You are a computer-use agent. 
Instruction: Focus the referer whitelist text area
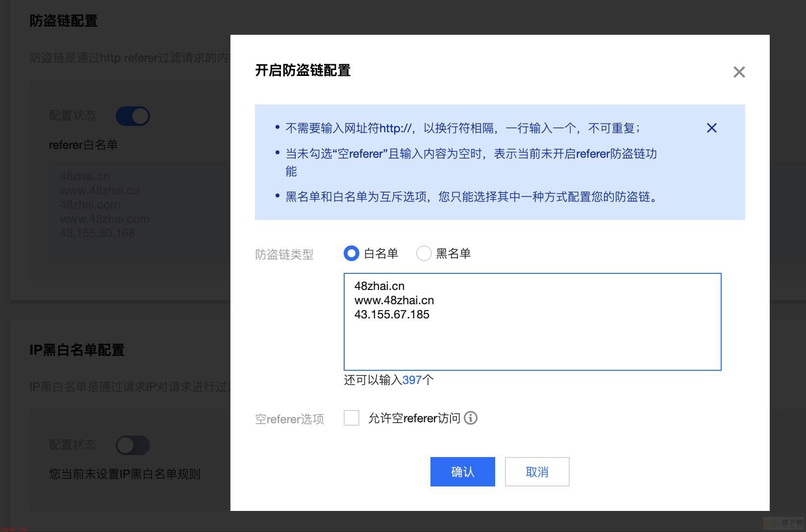pos(532,322)
